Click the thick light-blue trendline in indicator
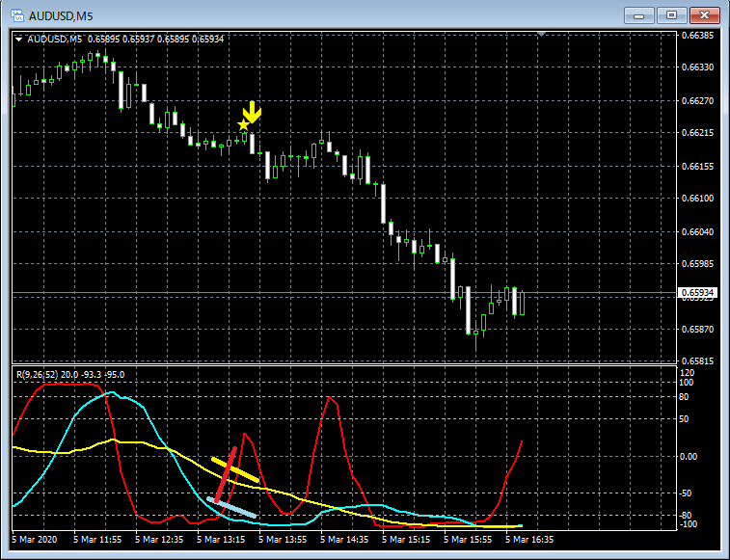 pyautogui.click(x=231, y=507)
